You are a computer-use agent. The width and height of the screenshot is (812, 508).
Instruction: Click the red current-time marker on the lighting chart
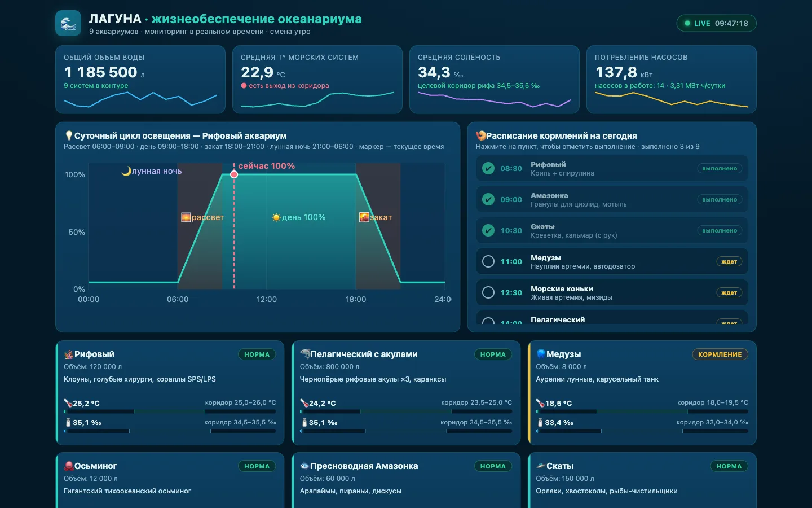point(234,174)
